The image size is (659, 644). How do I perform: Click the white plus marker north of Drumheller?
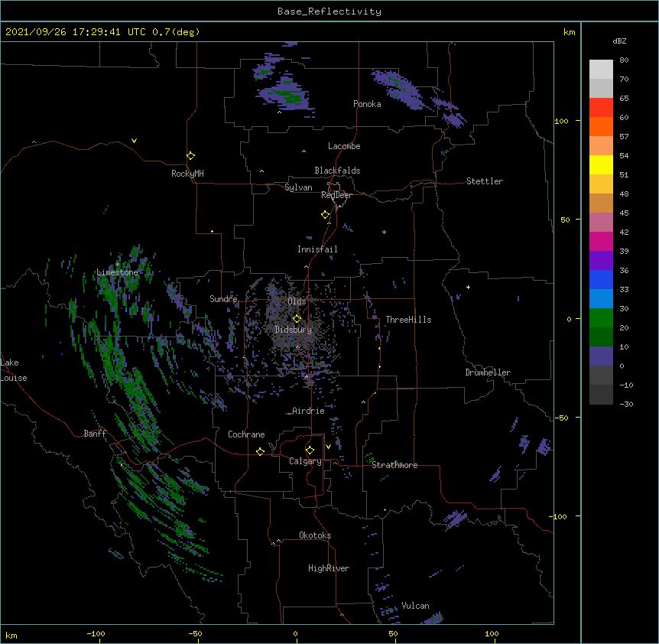(x=468, y=287)
